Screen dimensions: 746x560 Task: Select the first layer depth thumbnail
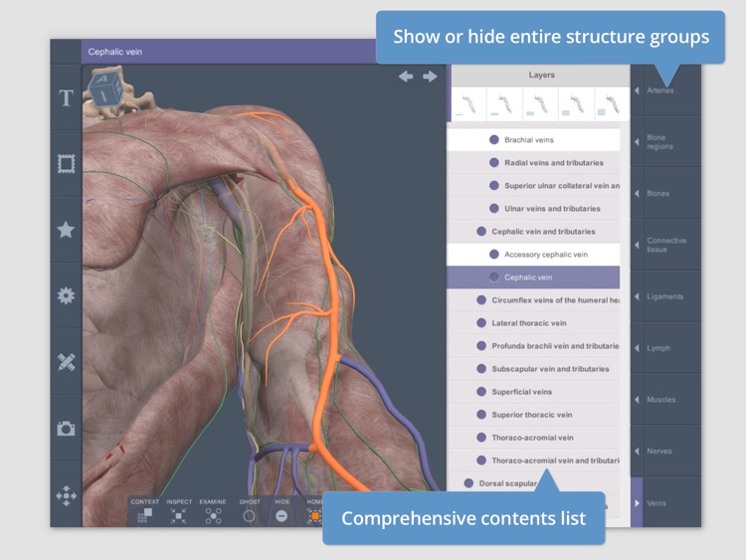[x=468, y=104]
